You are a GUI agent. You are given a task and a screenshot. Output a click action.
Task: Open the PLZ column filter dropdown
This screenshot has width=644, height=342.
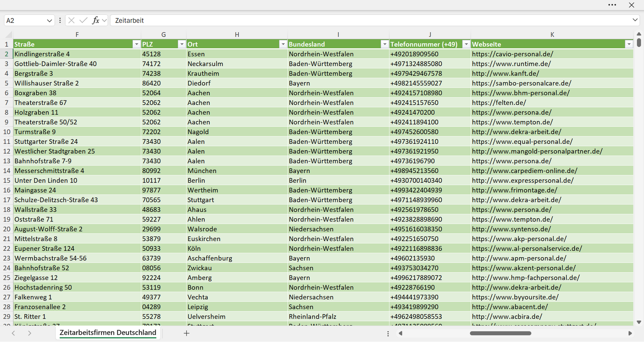182,44
